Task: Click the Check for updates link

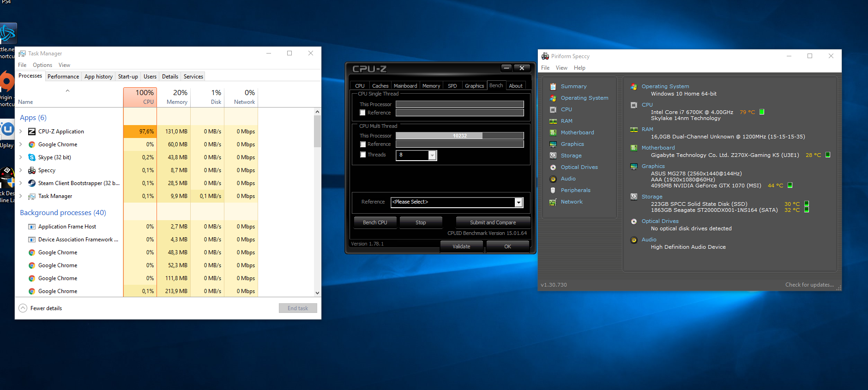Action: click(x=809, y=285)
